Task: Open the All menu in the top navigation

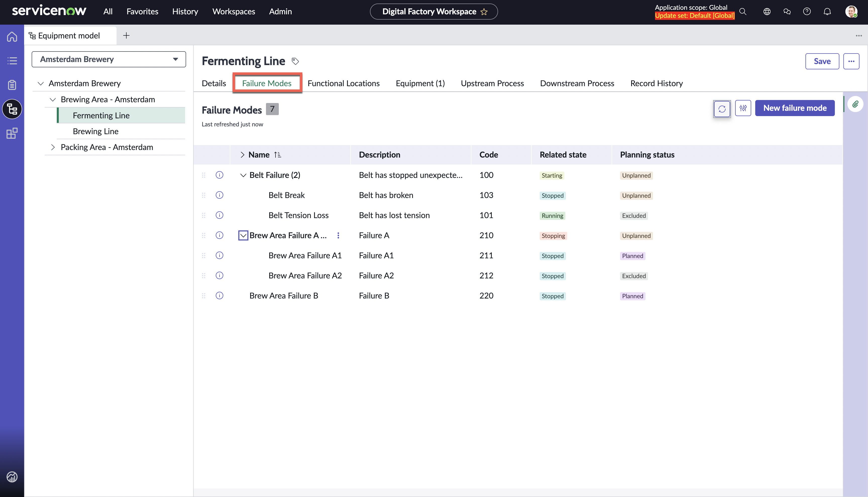Action: (x=108, y=12)
